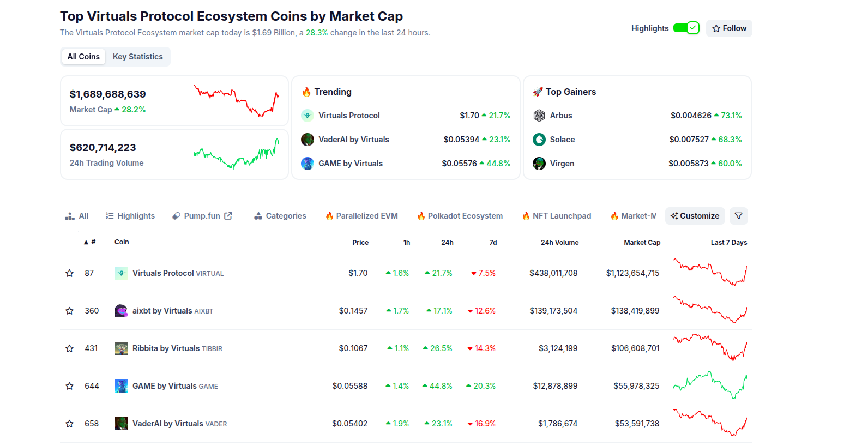Open the filter funnel icon

(x=739, y=216)
